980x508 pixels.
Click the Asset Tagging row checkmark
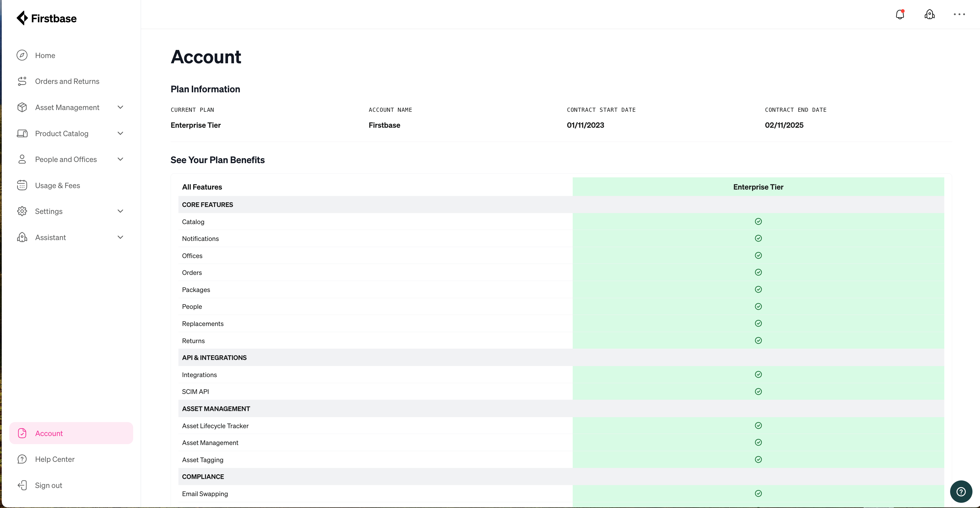(x=758, y=459)
